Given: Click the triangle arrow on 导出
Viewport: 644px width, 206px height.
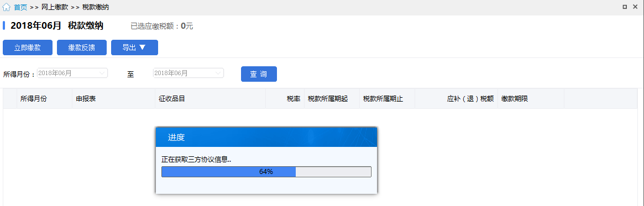Looking at the screenshot, I should click(142, 47).
